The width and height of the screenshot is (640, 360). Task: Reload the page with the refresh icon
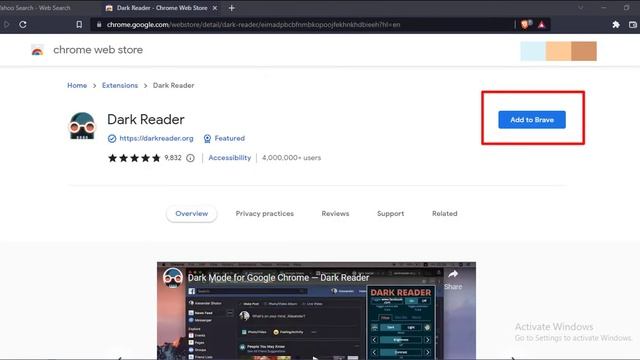[x=23, y=24]
